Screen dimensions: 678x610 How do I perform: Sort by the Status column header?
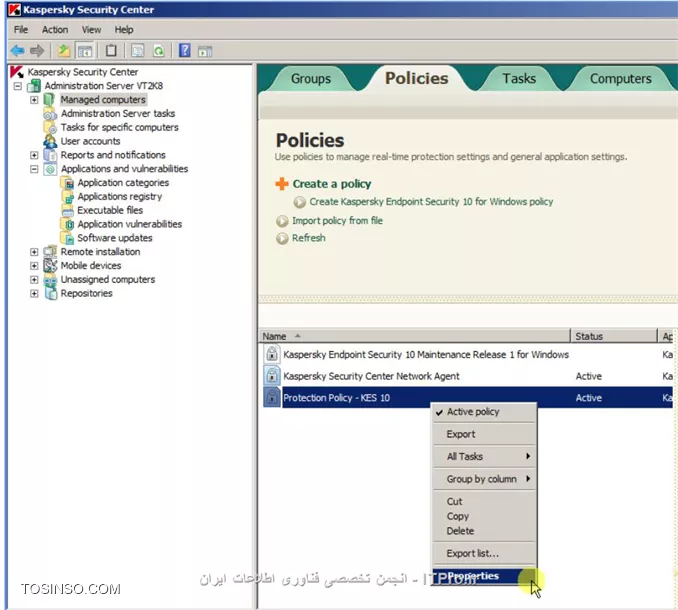point(614,336)
